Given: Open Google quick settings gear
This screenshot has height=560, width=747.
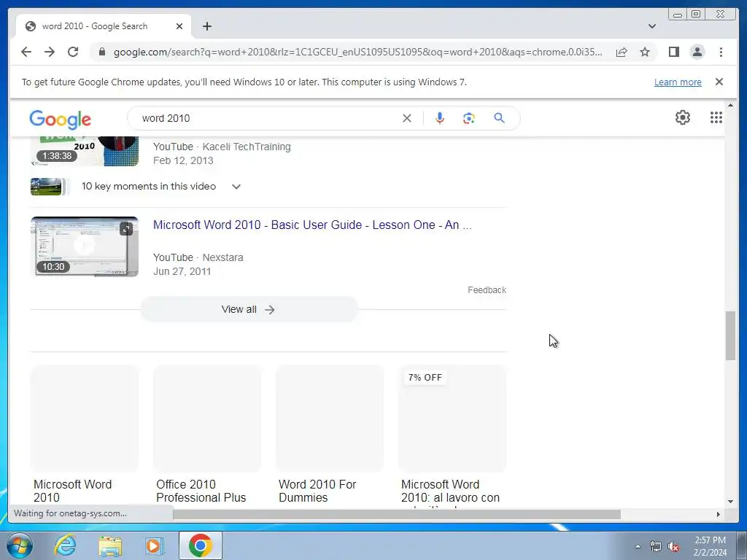Looking at the screenshot, I should (682, 117).
